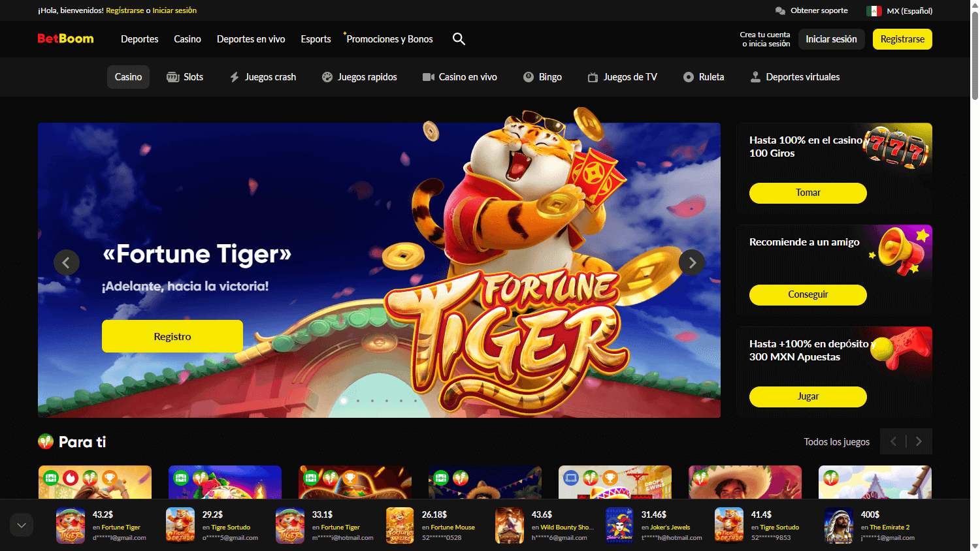Click Tomar for the 100% casino bonus

pos(808,193)
